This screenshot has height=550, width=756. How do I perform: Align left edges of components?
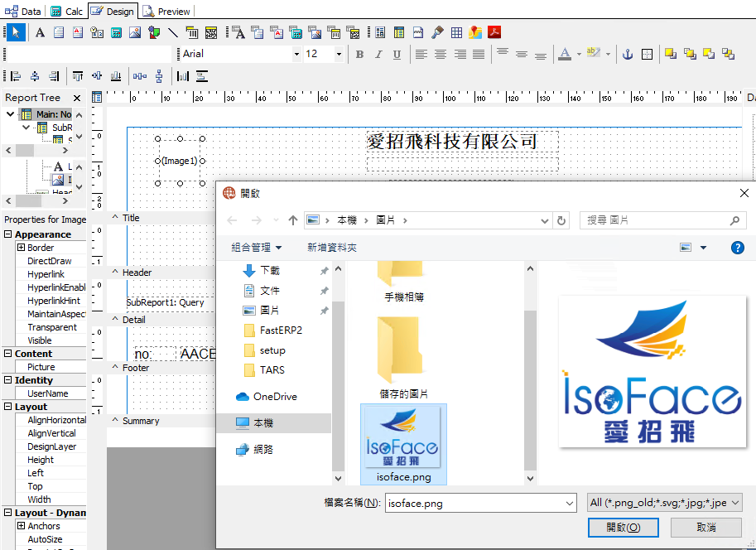click(16, 76)
